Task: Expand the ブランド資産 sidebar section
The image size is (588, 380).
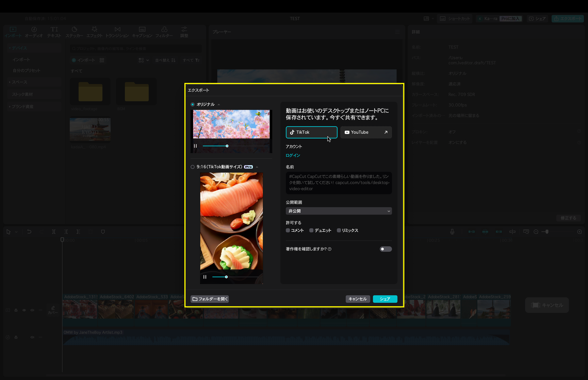Action: (34, 107)
